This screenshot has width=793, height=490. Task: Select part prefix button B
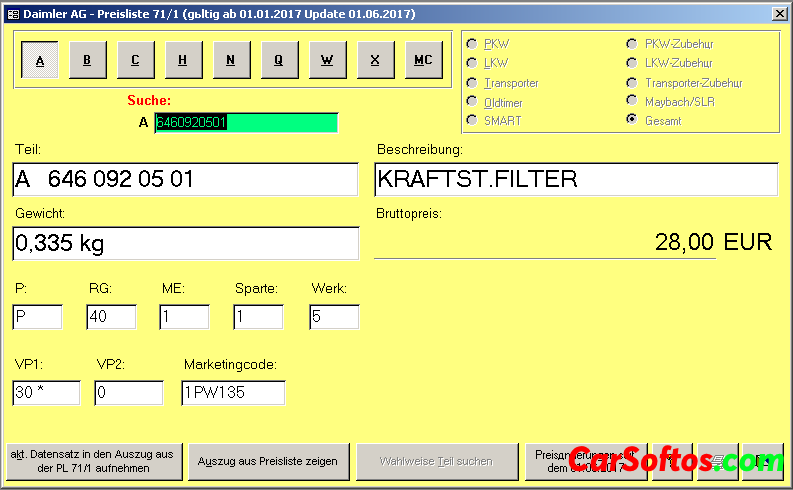[x=87, y=60]
